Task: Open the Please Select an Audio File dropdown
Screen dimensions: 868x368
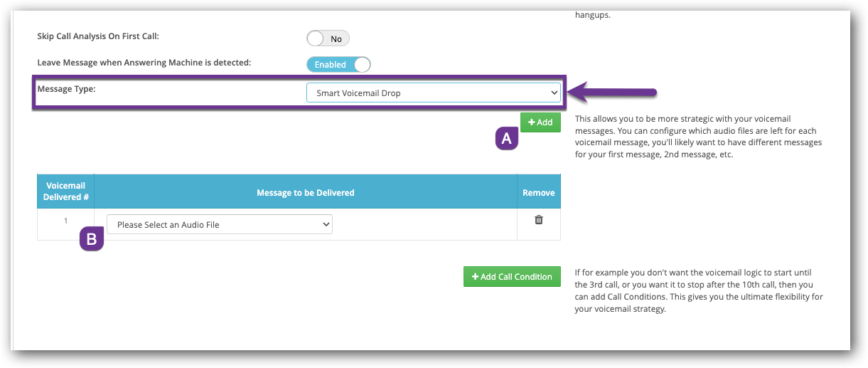Action: coord(220,224)
